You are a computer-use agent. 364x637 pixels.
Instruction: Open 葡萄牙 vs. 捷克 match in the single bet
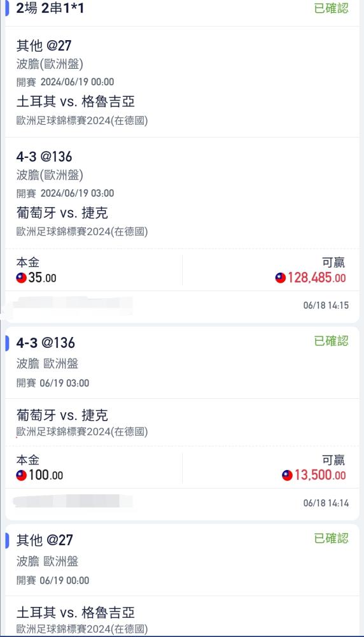(62, 415)
